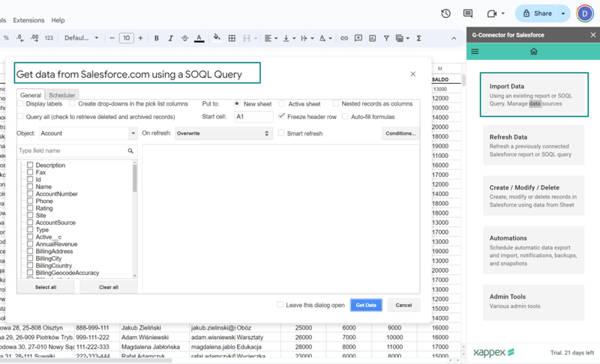600x364 pixels.
Task: Toggle strikethrough formatting
Action: tap(184, 37)
